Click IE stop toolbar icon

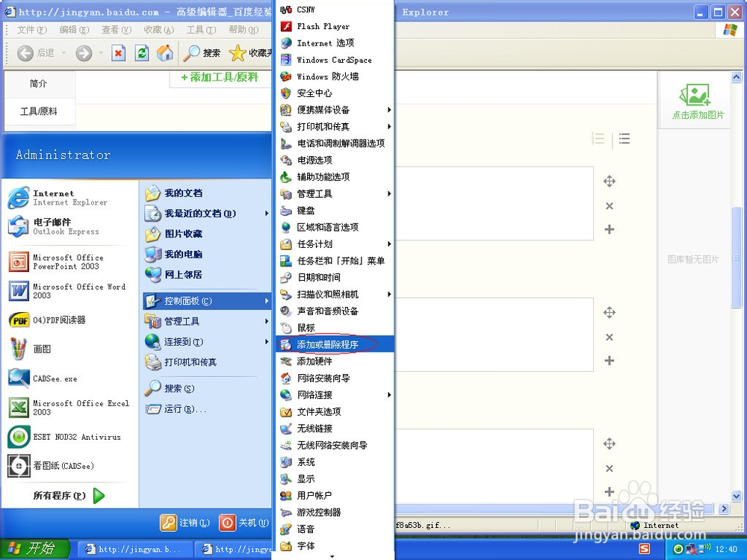tap(119, 52)
